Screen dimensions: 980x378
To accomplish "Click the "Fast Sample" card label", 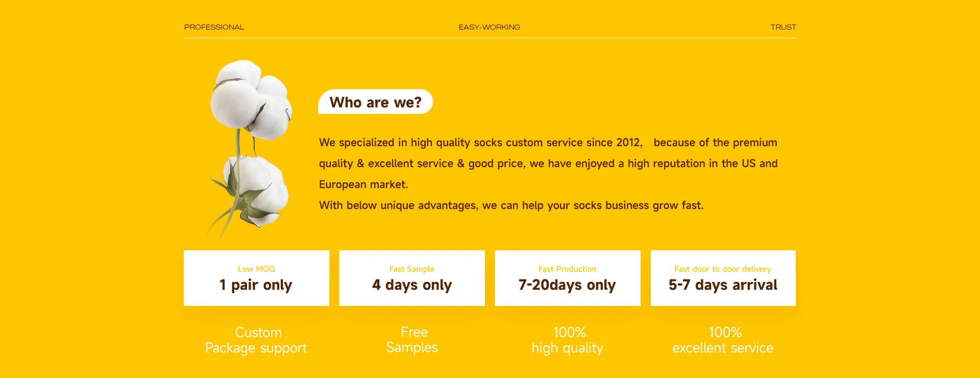I will (x=411, y=269).
